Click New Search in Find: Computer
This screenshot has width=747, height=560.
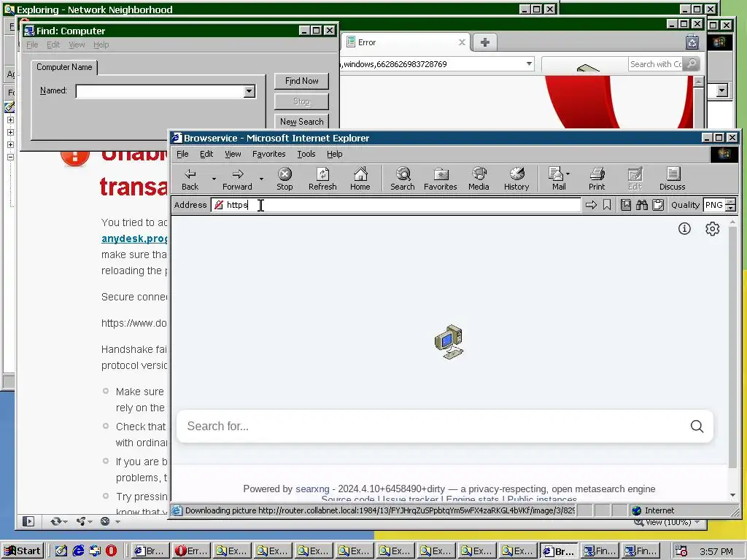301,122
